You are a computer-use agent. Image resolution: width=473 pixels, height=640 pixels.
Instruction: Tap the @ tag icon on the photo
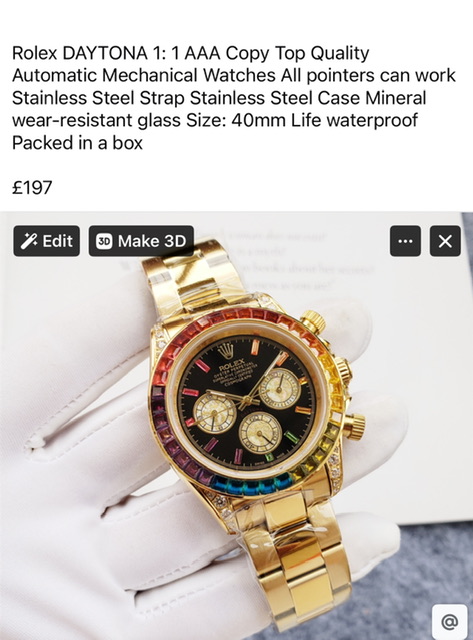click(x=450, y=622)
